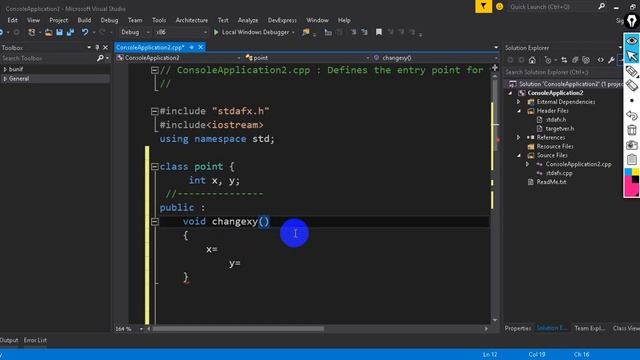
Task: Expand the References node
Action: tap(519, 138)
